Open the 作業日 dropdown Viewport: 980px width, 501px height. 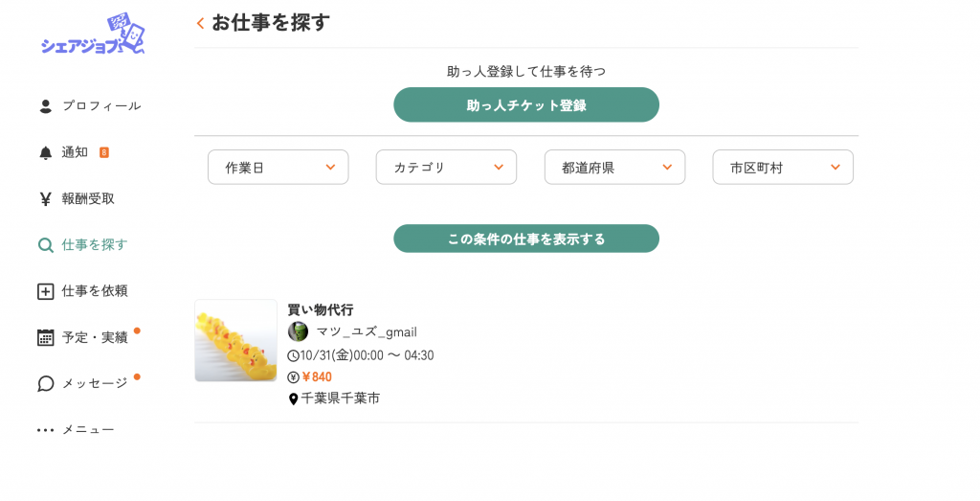pos(278,168)
